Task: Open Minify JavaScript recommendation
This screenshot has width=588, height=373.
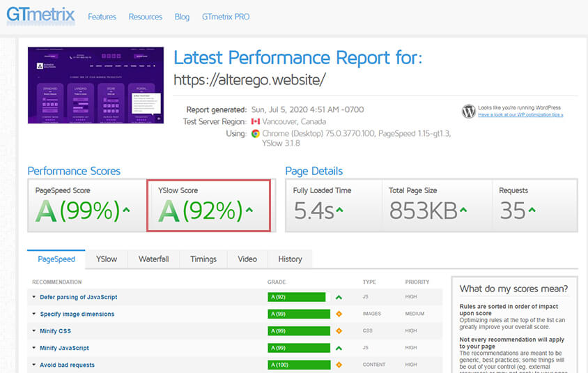Action: click(64, 348)
